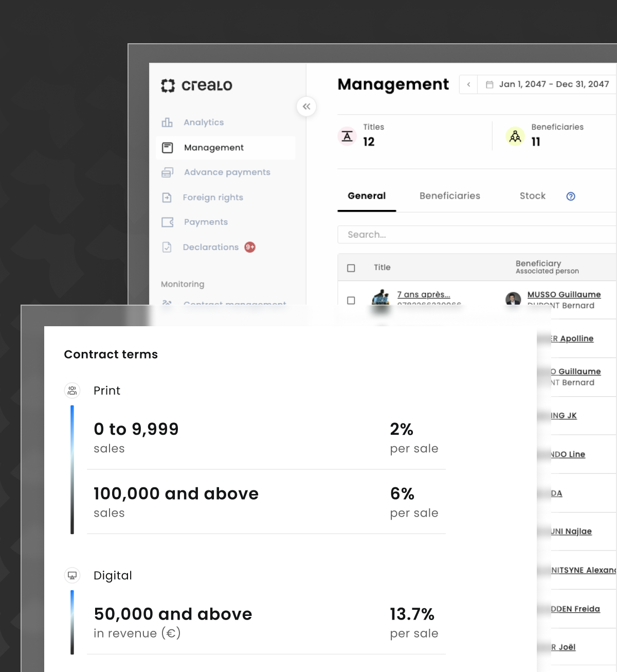Image resolution: width=617 pixels, height=672 pixels.
Task: Open Analytics from the sidebar
Action: (204, 122)
